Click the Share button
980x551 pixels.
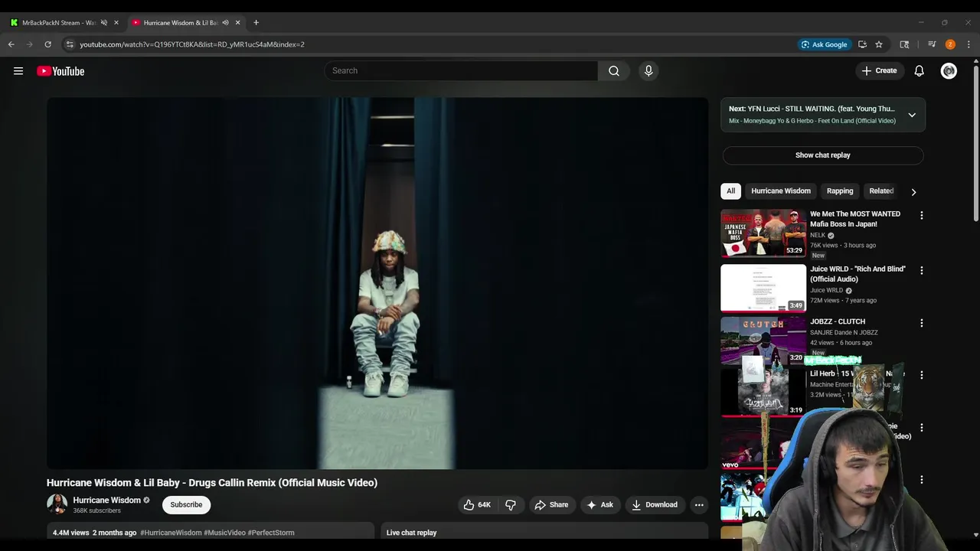(551, 504)
